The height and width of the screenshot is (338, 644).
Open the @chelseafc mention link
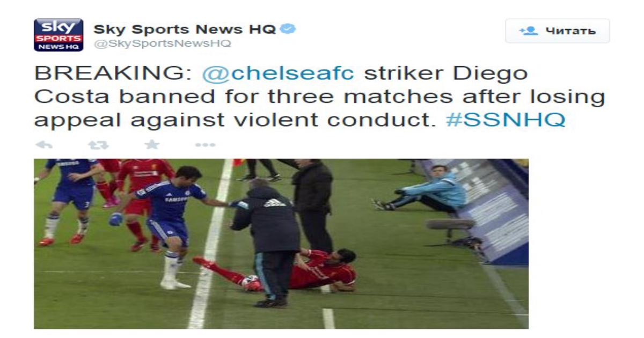(278, 73)
